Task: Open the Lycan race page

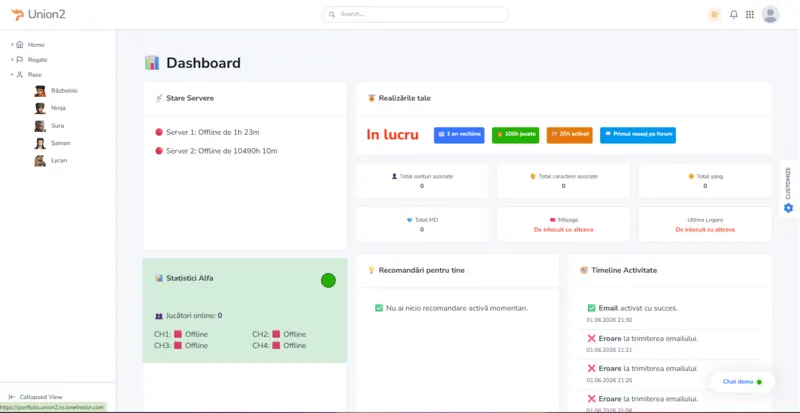Action: [x=59, y=160]
